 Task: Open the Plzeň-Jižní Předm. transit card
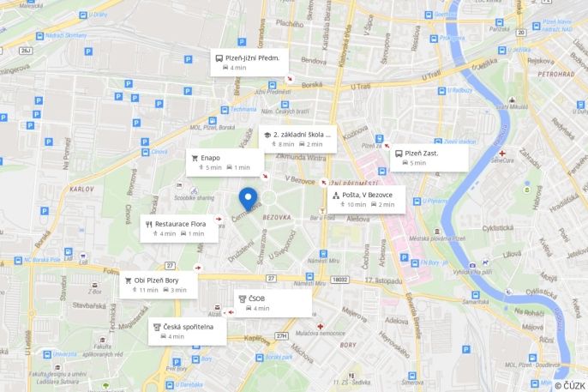tap(249, 63)
